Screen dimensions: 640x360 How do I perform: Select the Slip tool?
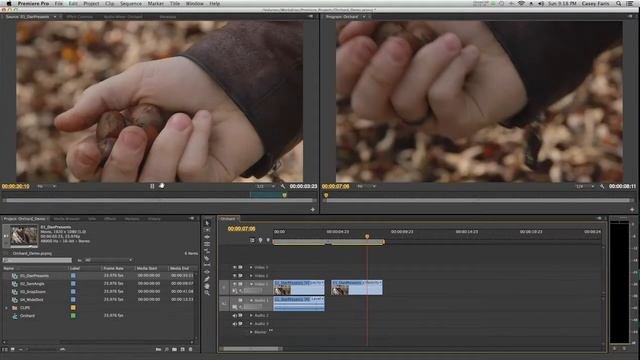207,265
